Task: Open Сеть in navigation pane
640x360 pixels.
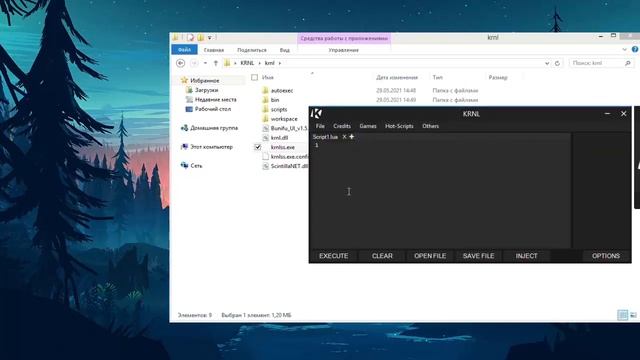Action: click(x=196, y=165)
